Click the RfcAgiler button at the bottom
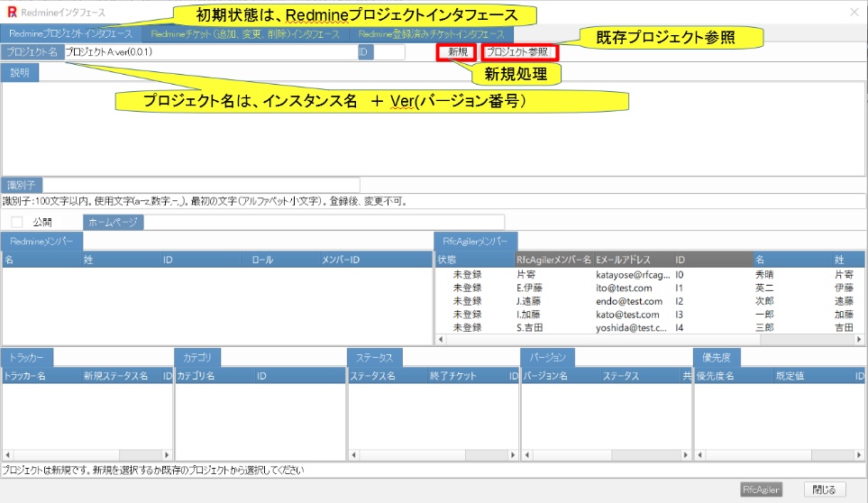 pos(761,489)
